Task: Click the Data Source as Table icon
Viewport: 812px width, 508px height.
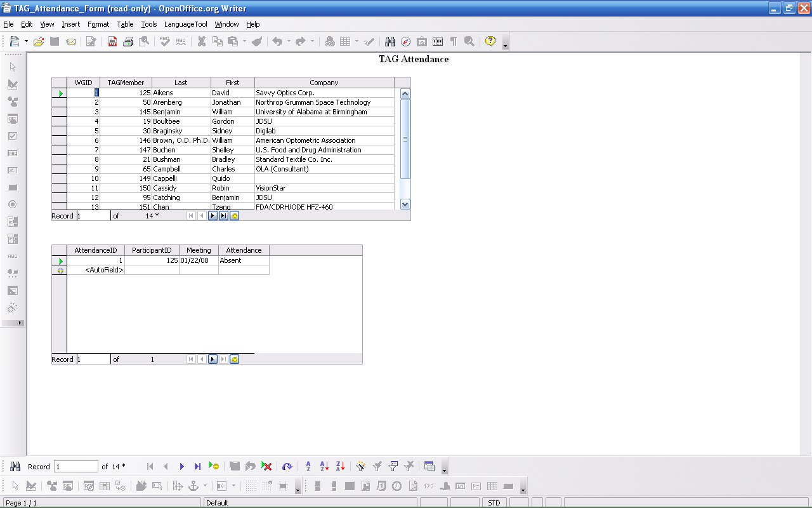Action: pos(429,466)
